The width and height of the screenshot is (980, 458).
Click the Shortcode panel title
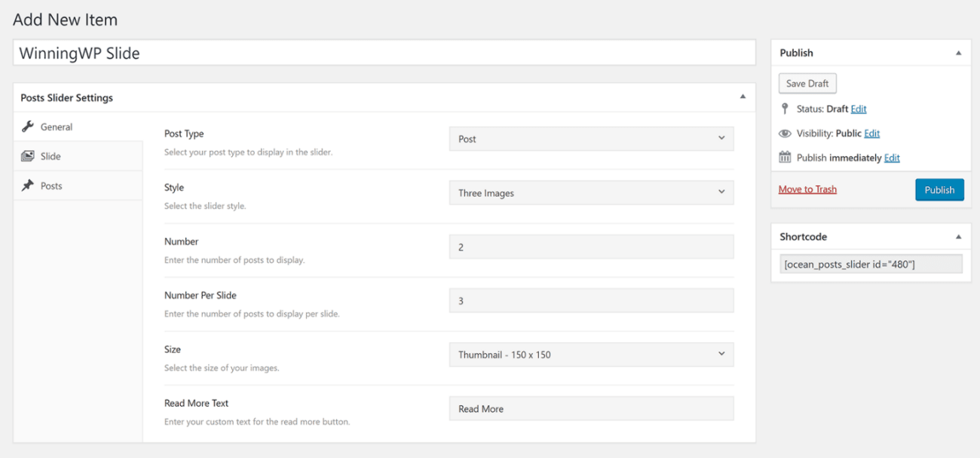(x=804, y=237)
